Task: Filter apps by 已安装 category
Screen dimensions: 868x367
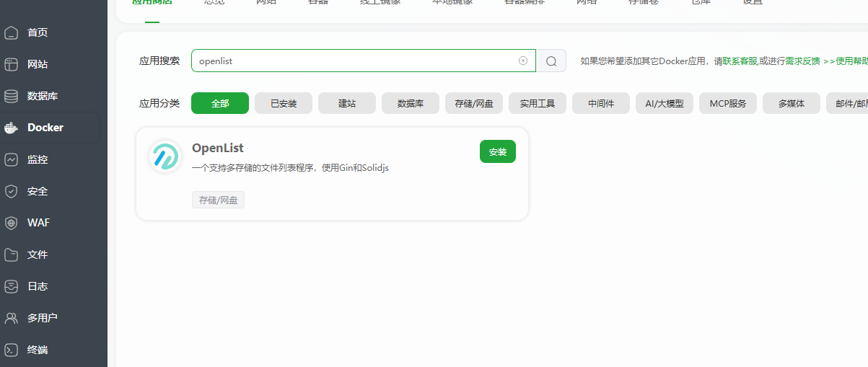Action: tap(284, 103)
